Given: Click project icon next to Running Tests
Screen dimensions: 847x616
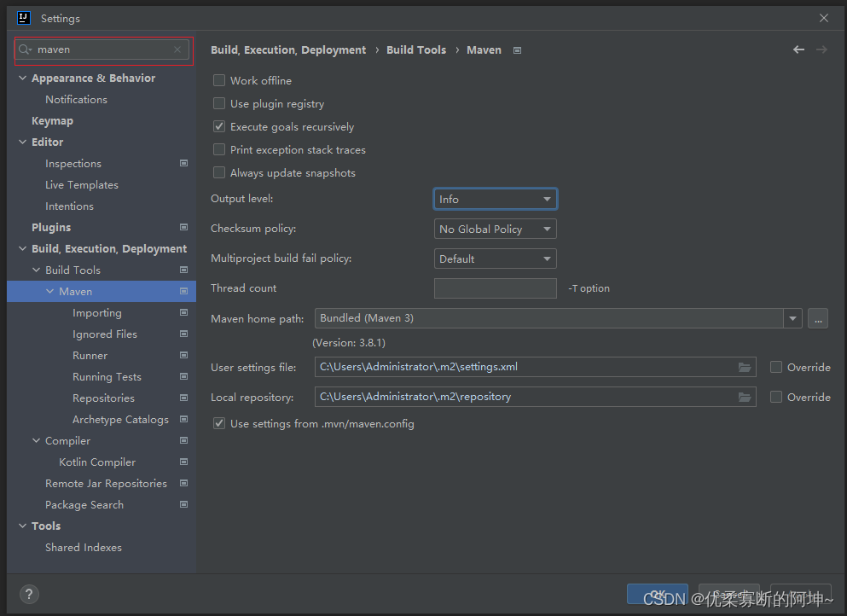Looking at the screenshot, I should (183, 376).
